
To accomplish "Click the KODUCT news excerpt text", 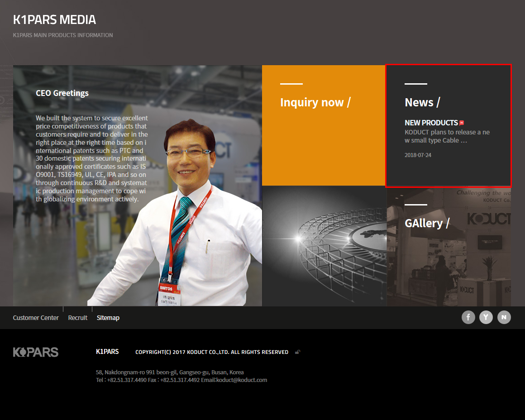I will point(447,136).
